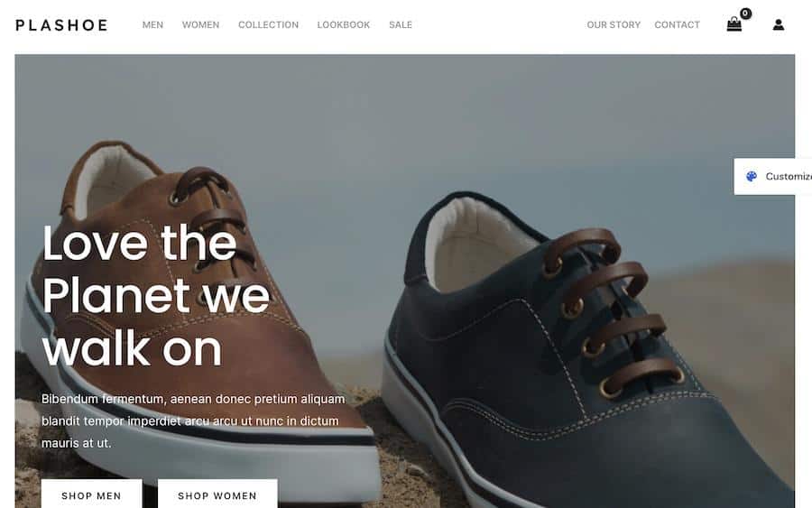The width and height of the screenshot is (812, 508).
Task: Click the user account profile icon
Action: pos(778,24)
